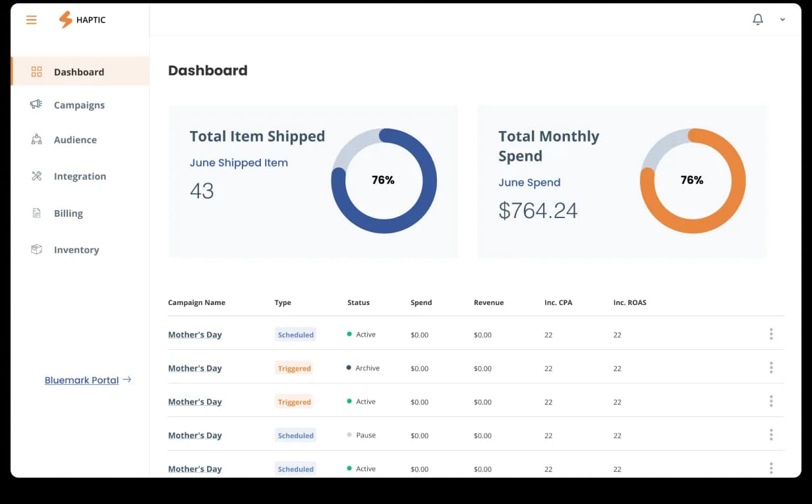
Task: Navigate to Integration
Action: click(x=80, y=176)
